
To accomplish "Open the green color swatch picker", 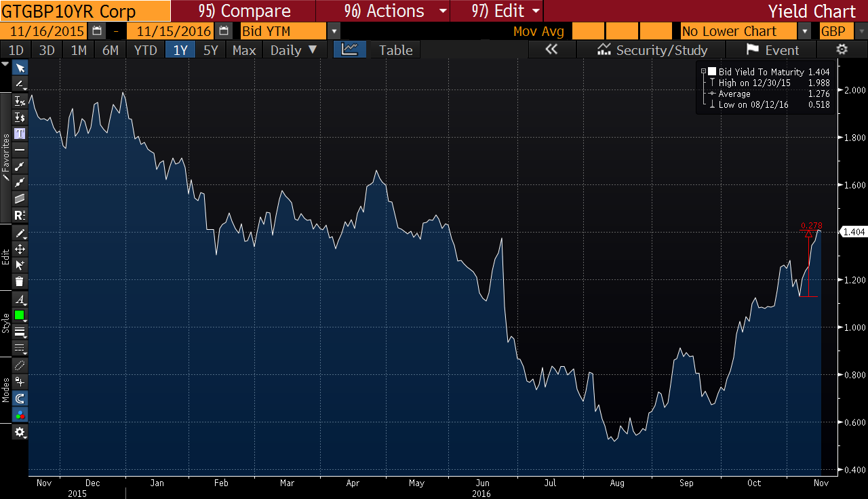I will 20,316.
